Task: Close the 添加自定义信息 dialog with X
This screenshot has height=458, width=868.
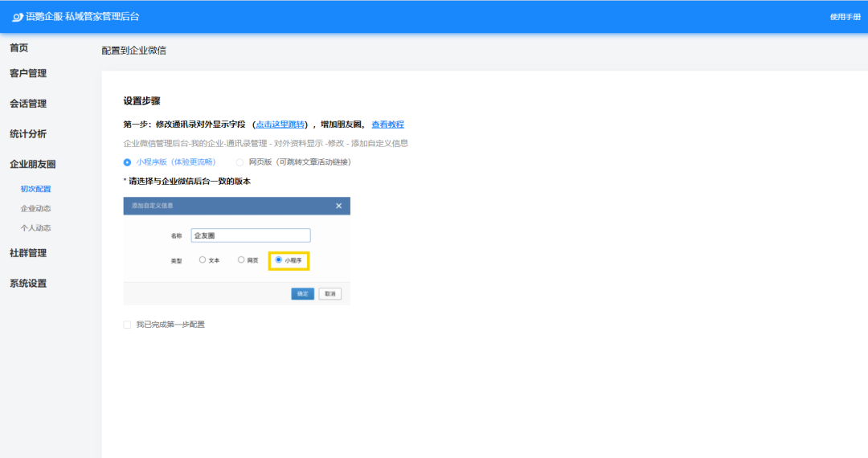Action: click(338, 206)
